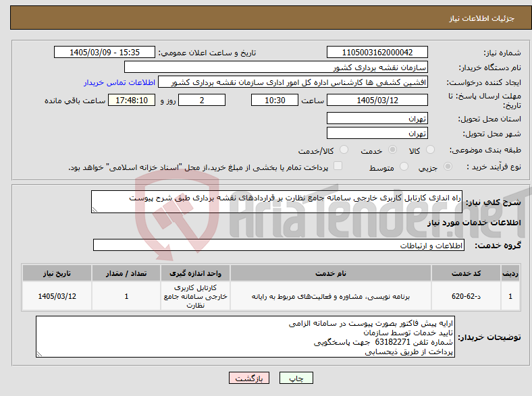Click the واحد اندازه گیری column header
532x396 pixels.
click(x=195, y=273)
